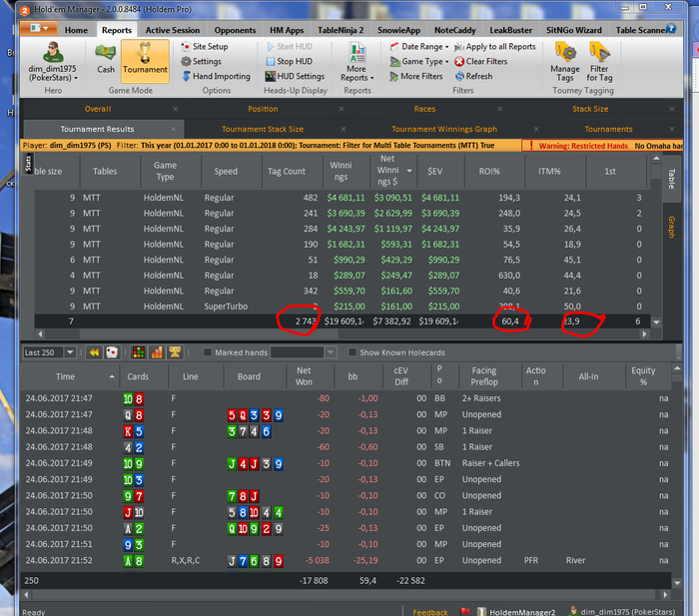Sort by Net Winnings $ column
The image size is (699, 616).
(x=387, y=171)
